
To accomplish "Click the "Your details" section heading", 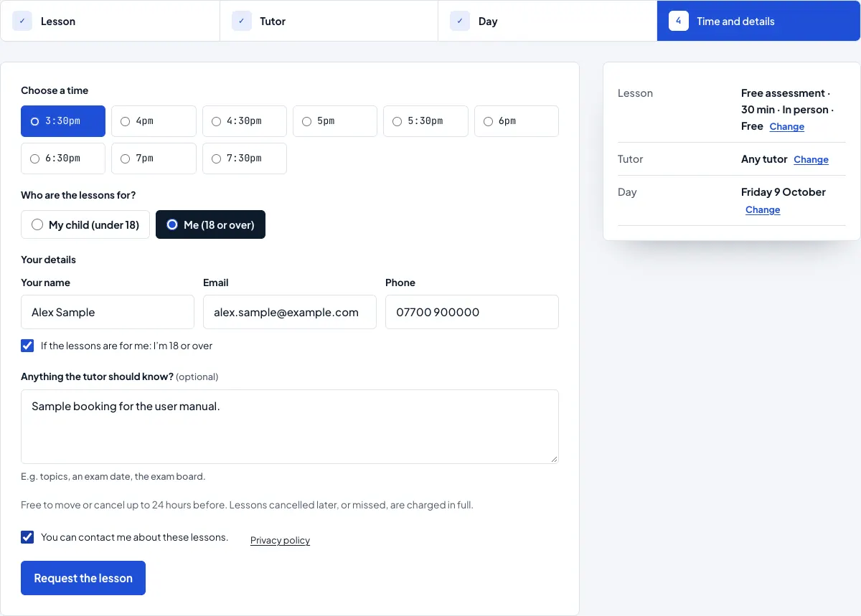I will [48, 260].
